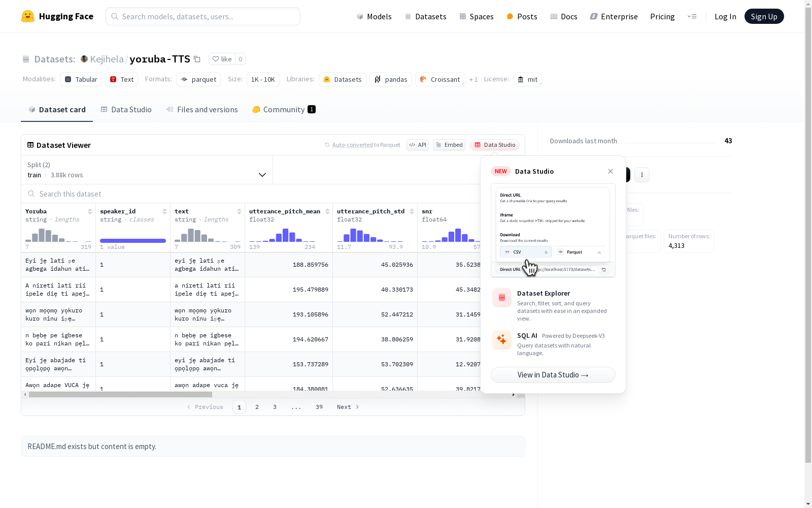Expand the +1 more libraries tag
812x508 pixels.
point(473,79)
